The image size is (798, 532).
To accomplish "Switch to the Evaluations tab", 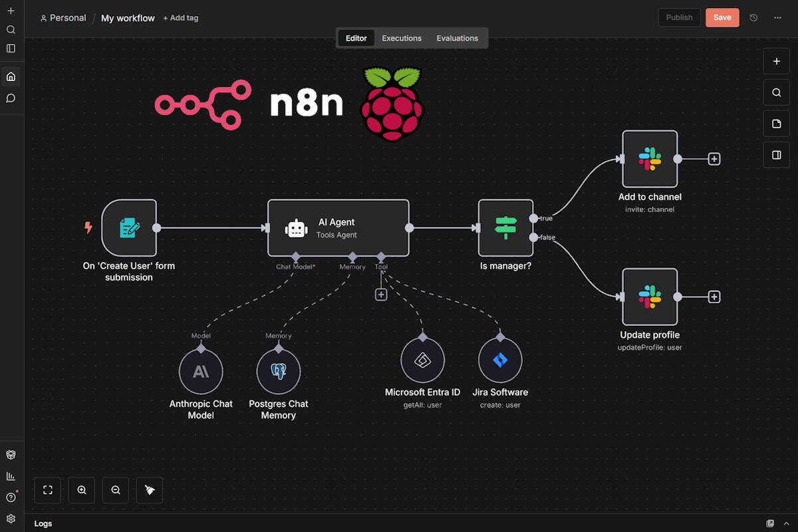I will coord(457,39).
